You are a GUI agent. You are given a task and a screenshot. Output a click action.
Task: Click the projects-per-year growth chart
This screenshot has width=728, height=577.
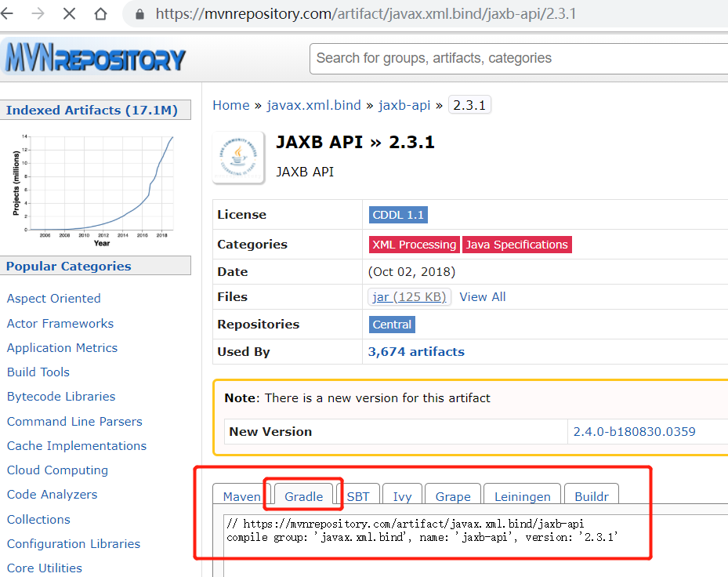coord(92,190)
